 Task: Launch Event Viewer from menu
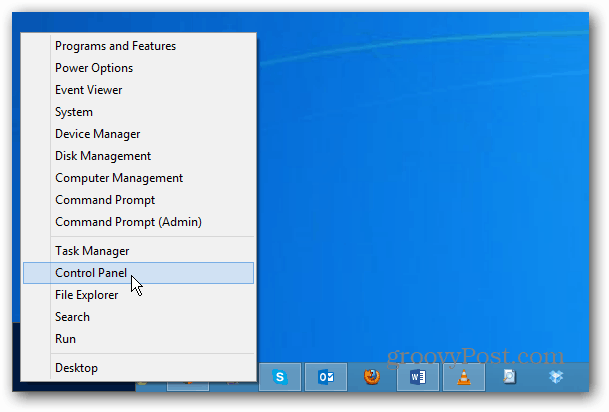tap(138, 90)
